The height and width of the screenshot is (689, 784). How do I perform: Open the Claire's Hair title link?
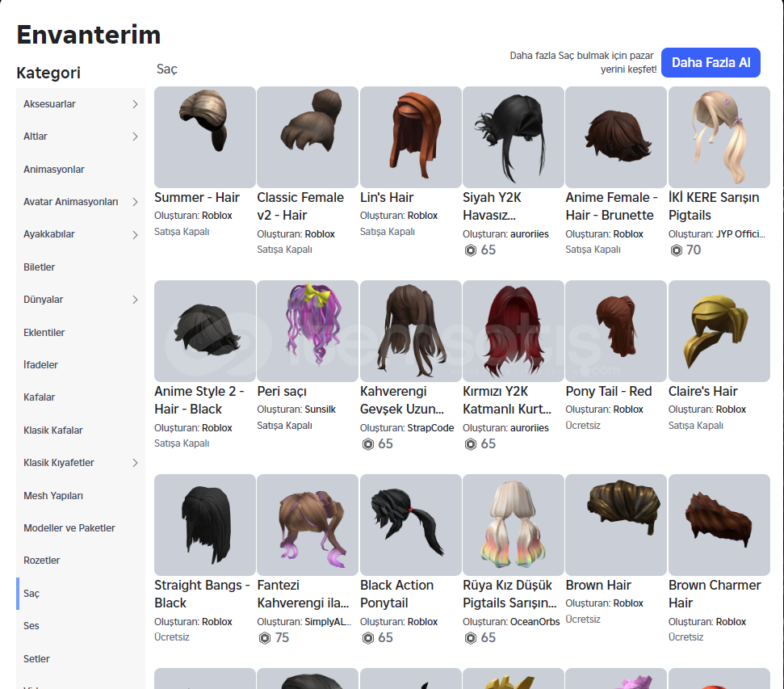pos(703,391)
